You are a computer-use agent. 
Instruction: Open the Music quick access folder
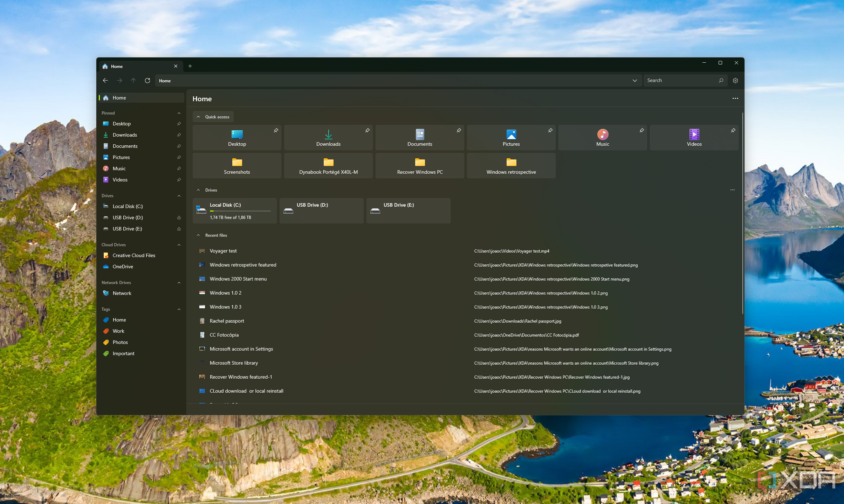click(x=602, y=137)
